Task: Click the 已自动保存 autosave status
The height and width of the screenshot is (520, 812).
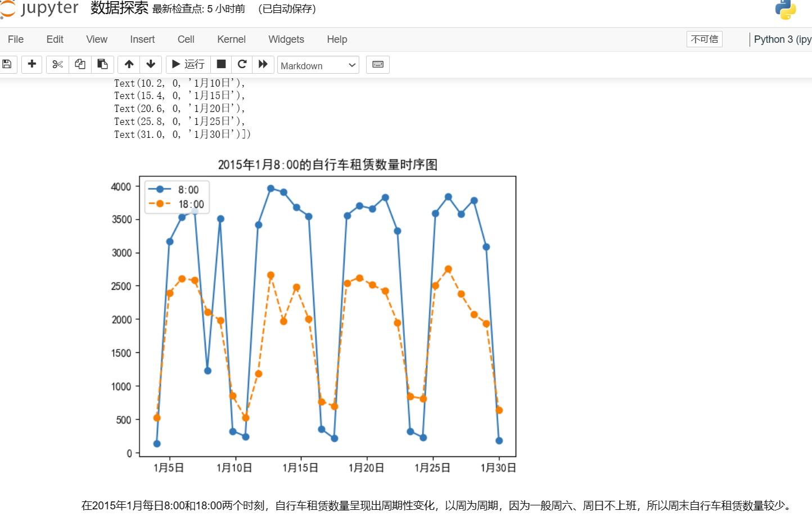Action: tap(287, 9)
